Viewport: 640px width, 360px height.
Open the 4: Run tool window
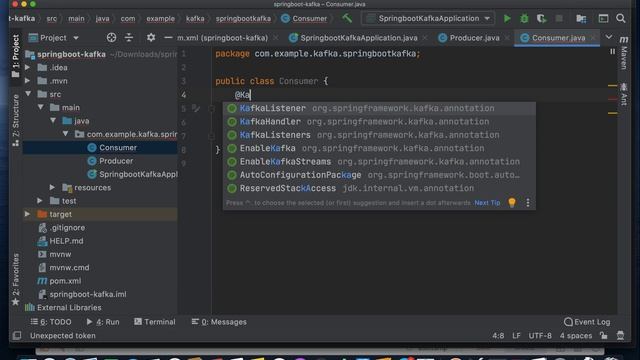[x=103, y=322]
